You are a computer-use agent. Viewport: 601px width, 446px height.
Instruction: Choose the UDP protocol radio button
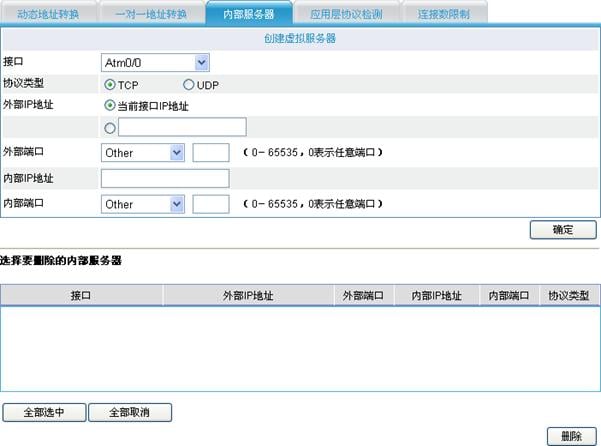pos(188,85)
